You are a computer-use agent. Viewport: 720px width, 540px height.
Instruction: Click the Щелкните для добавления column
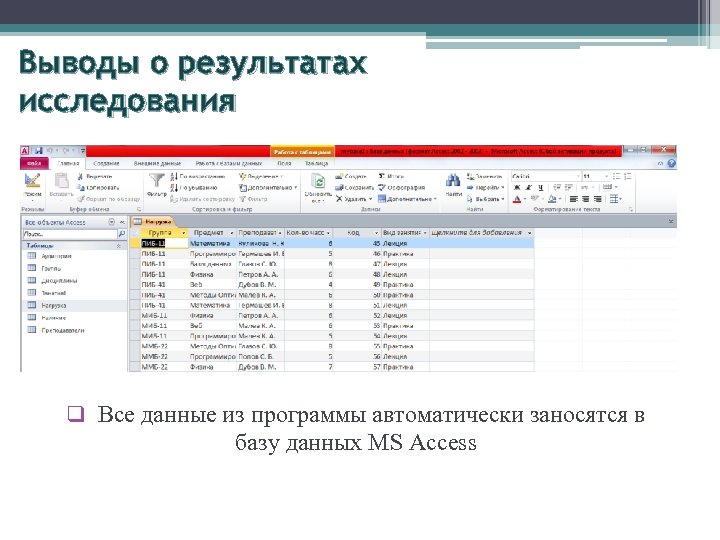click(481, 233)
